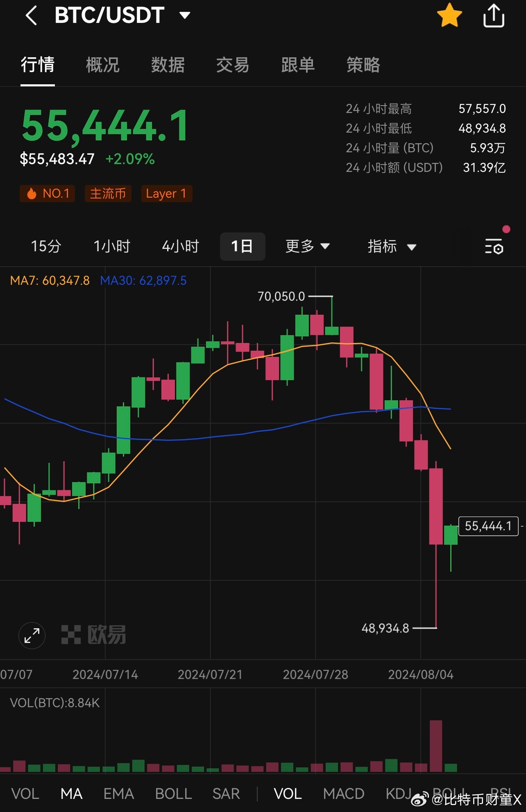The width and height of the screenshot is (526, 812).
Task: Toggle first VOL main indicator on left
Action: [x=25, y=794]
